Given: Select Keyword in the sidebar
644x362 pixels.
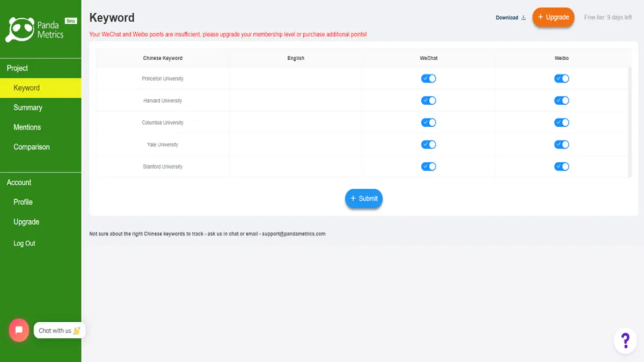Looking at the screenshot, I should point(41,88).
